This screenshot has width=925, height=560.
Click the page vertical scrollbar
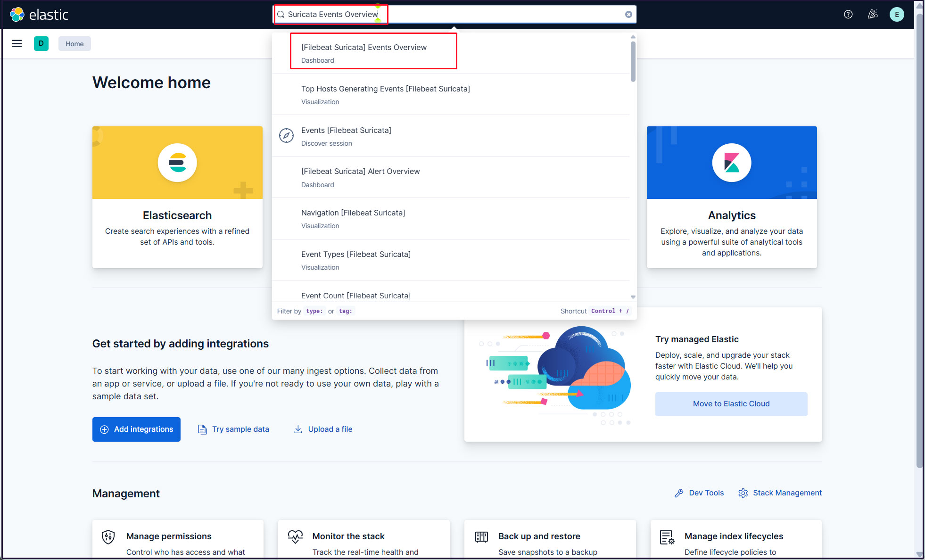[x=919, y=240]
